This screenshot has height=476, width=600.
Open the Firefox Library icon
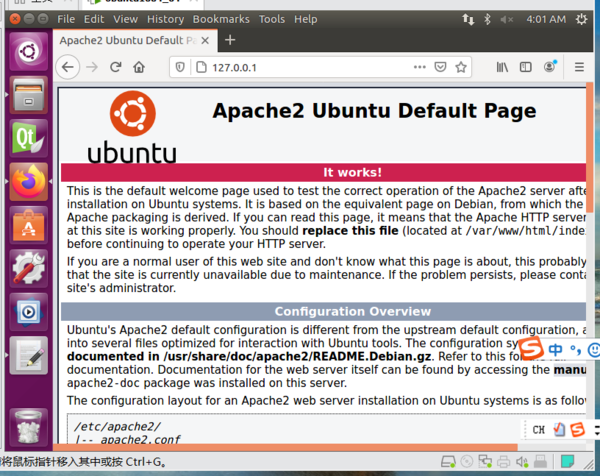[502, 67]
